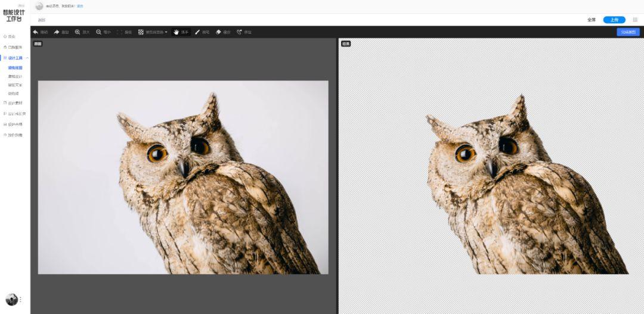This screenshot has width=644, height=314.
Task: Click the user avatar in the top bar
Action: (x=39, y=6)
